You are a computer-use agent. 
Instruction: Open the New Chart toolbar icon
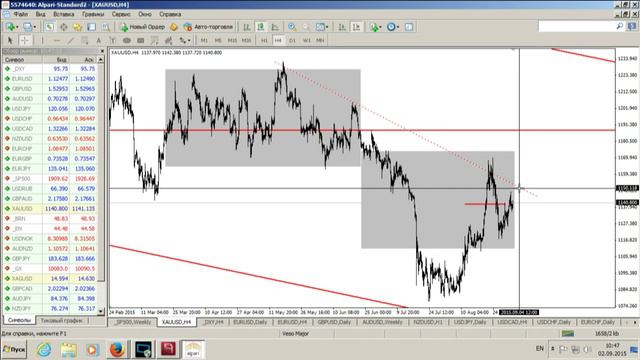click(x=10, y=27)
